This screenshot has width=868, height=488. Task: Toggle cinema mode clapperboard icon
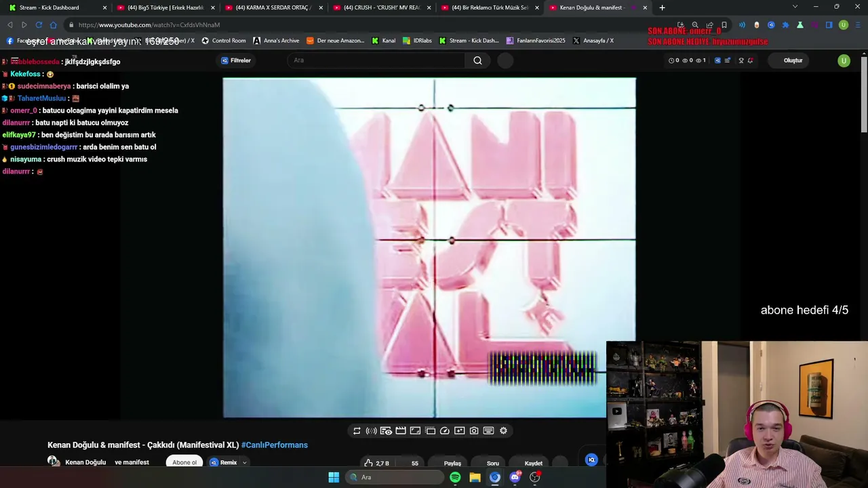tap(401, 430)
